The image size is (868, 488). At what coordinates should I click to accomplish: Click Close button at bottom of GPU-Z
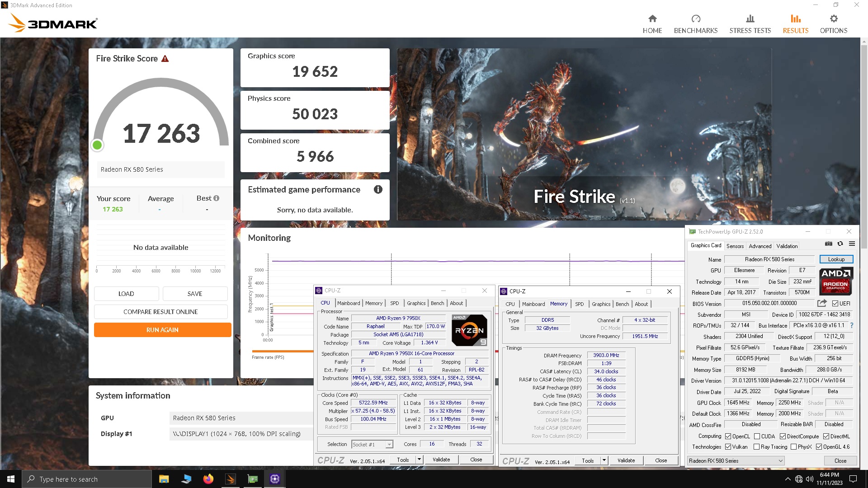tap(840, 461)
